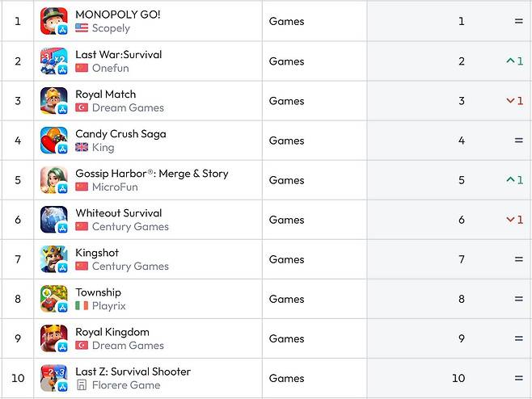Visit the Onefun publisher page

click(111, 68)
